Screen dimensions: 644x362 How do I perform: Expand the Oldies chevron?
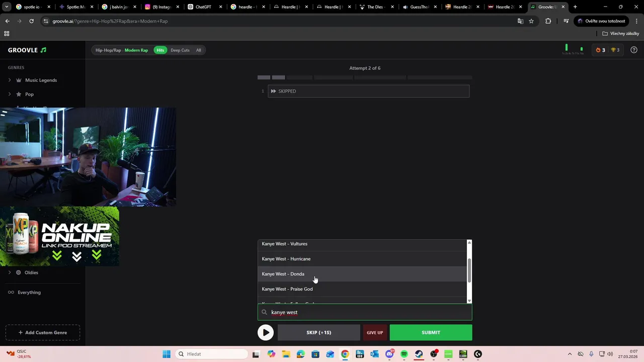click(9, 273)
